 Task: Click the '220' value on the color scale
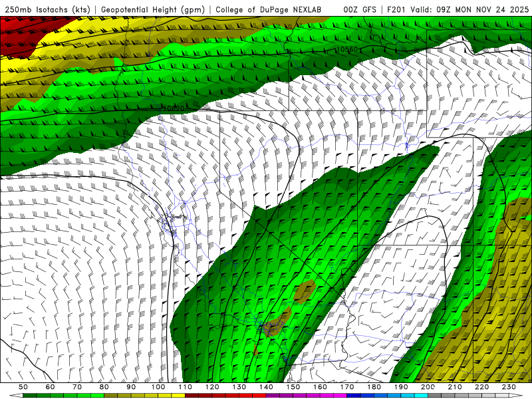(x=481, y=387)
